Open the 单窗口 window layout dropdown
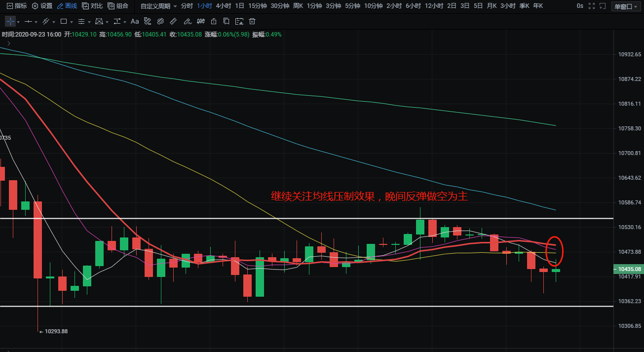 click(625, 6)
